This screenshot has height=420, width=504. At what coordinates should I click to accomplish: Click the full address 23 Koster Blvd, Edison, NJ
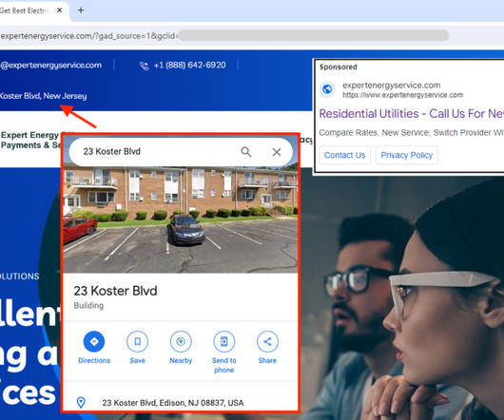click(173, 403)
